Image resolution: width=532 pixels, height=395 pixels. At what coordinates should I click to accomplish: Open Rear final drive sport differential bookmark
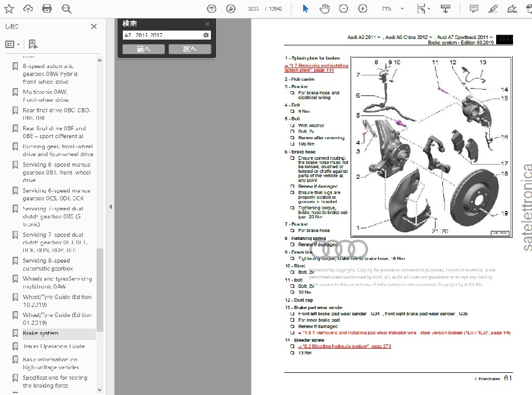(x=54, y=132)
